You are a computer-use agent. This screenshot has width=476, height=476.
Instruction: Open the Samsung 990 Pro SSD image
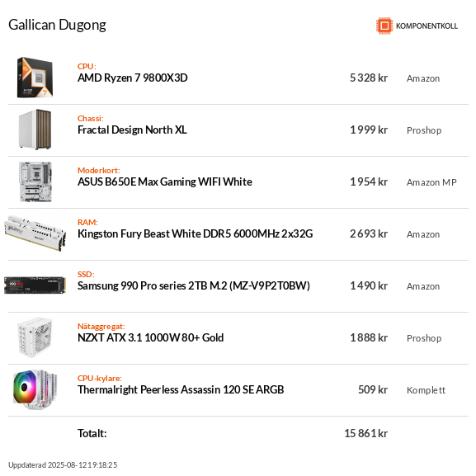35,285
